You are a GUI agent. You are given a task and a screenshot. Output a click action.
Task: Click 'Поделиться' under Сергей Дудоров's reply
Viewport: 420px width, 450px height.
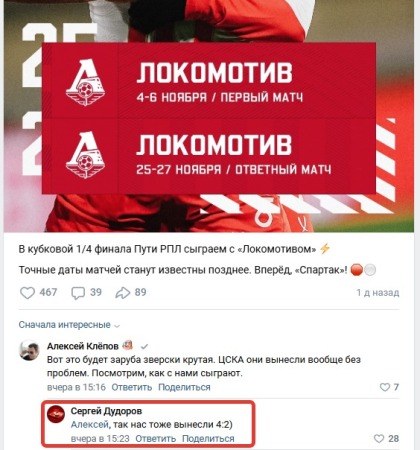point(208,439)
